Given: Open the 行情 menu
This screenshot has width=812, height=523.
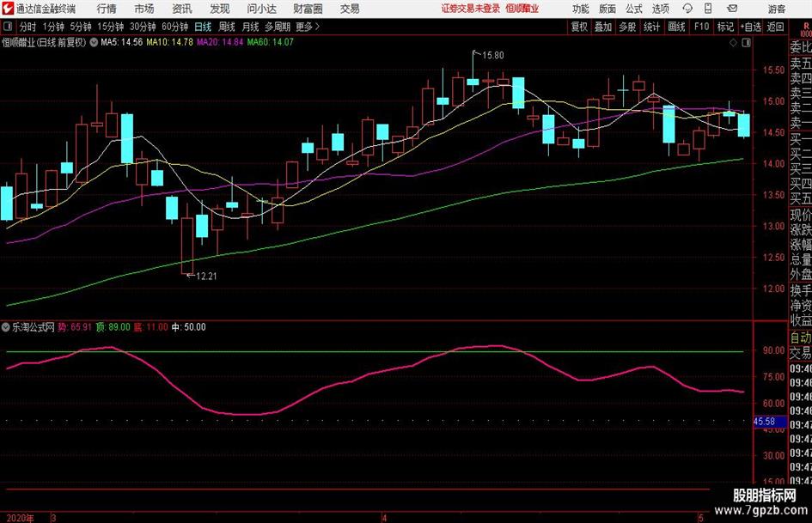Looking at the screenshot, I should (107, 9).
